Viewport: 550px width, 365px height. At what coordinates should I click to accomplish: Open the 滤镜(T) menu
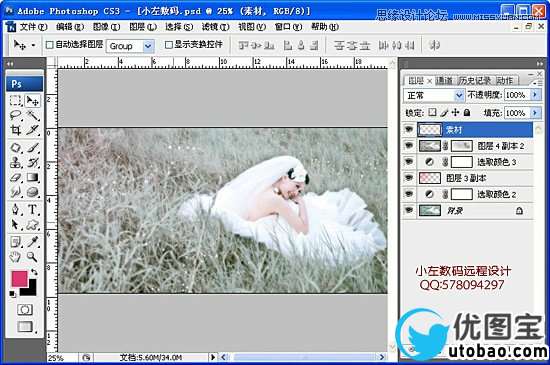coord(215,27)
